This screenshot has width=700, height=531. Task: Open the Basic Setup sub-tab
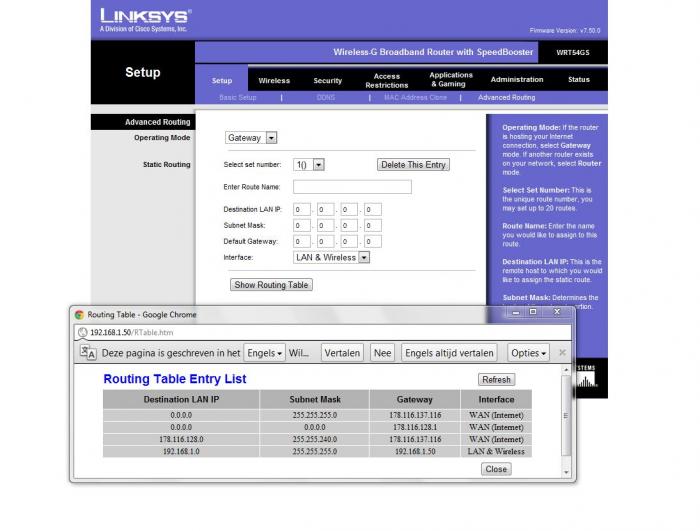[238, 97]
